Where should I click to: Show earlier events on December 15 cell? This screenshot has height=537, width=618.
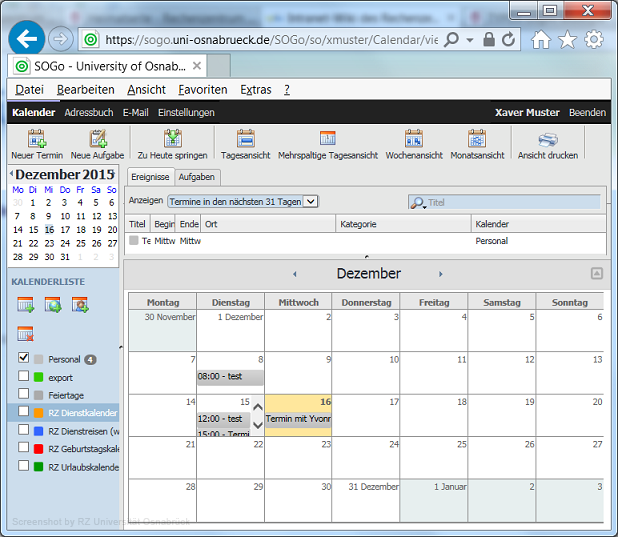click(x=258, y=407)
